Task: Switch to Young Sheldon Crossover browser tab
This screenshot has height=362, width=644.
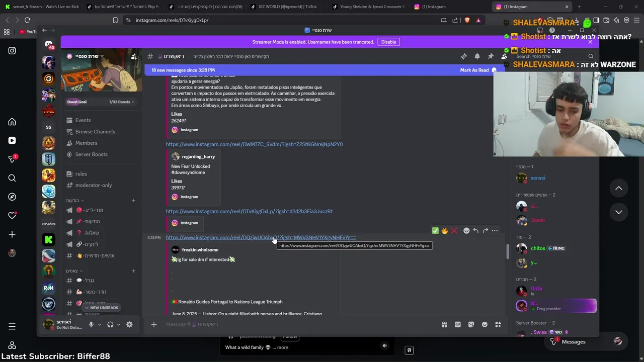Action: point(370,7)
